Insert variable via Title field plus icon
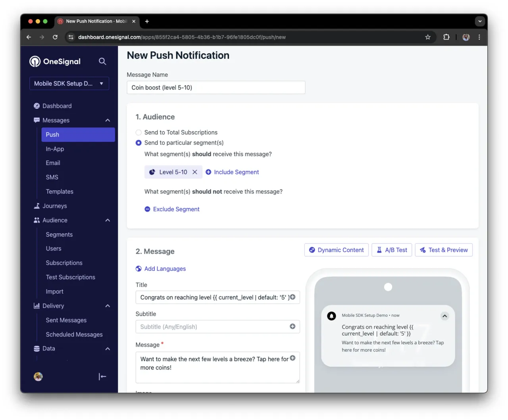Viewport: 508px width, 420px height. click(292, 297)
